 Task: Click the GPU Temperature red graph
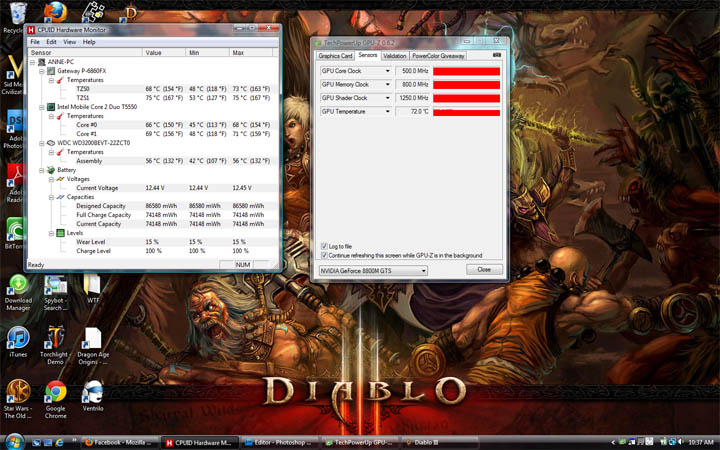pos(467,112)
